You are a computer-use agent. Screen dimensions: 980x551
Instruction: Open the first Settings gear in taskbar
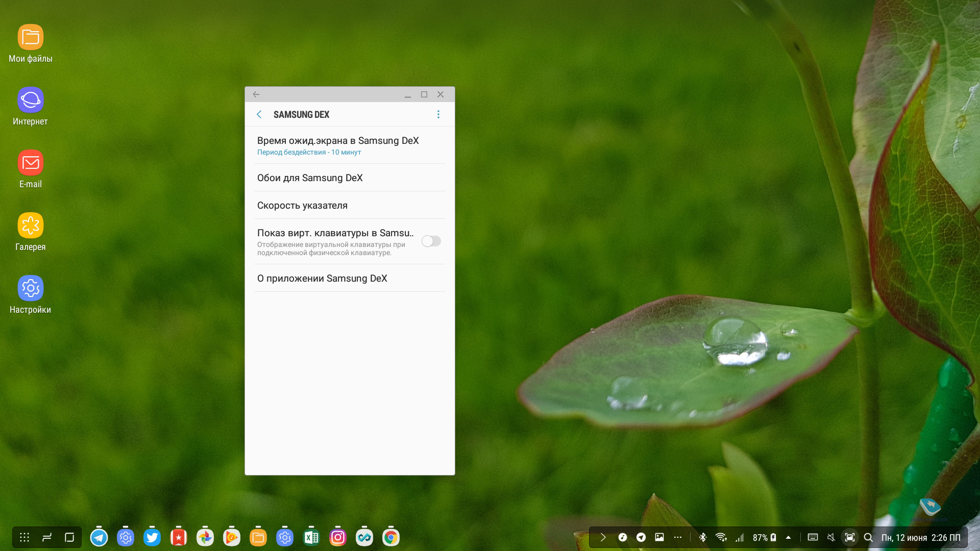[x=126, y=537]
